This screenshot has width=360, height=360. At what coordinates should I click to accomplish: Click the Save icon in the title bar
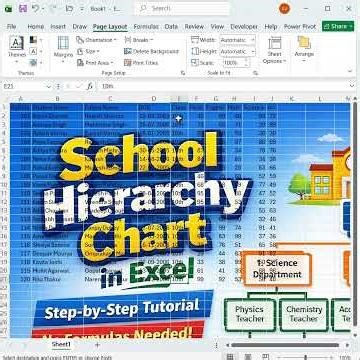pyautogui.click(x=23, y=9)
